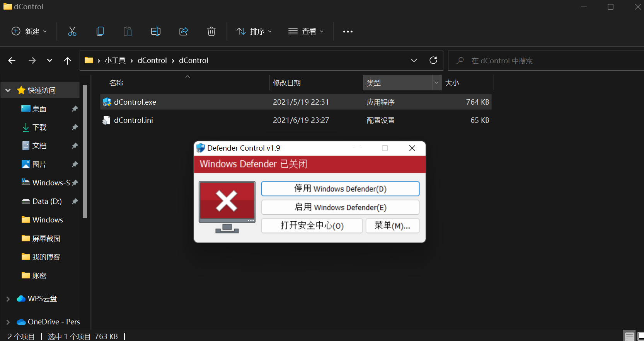This screenshot has height=341, width=644.
Task: Open the three-dots See more menu
Action: point(348,32)
